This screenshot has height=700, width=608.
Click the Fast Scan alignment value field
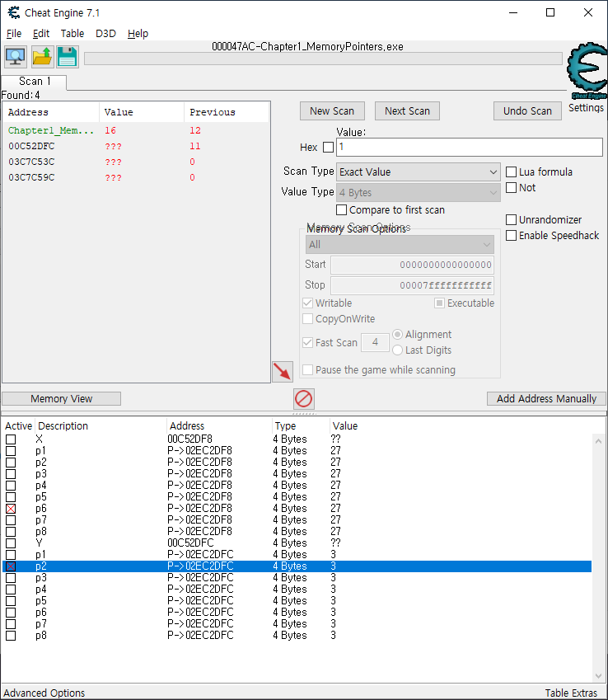point(375,342)
